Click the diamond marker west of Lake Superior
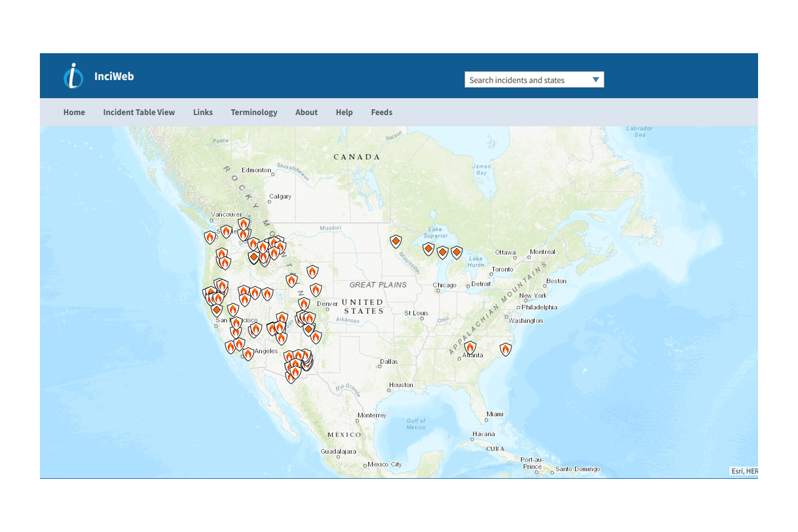Screen dimensions: 798x532 [395, 241]
